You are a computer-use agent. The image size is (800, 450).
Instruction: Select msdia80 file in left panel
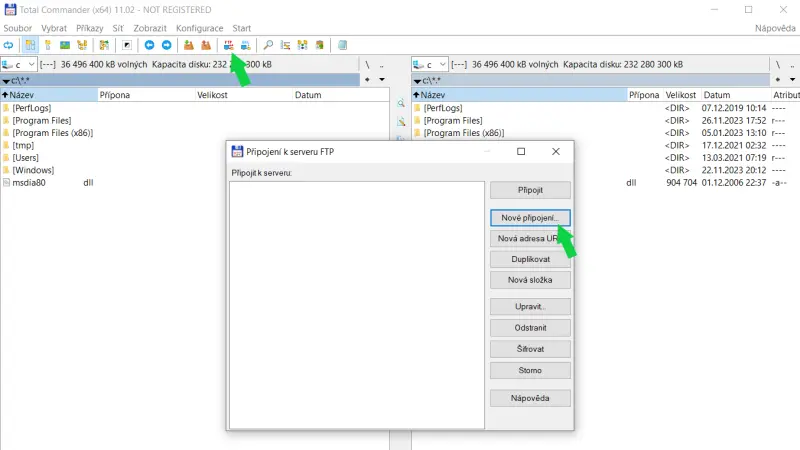[29, 183]
